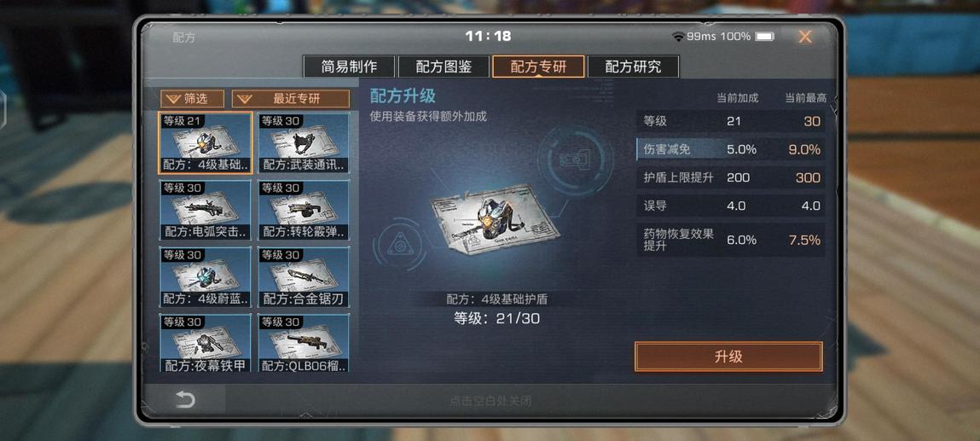
Task: Select the 夜幕铁甲 armor recipe icon
Action: 206,343
